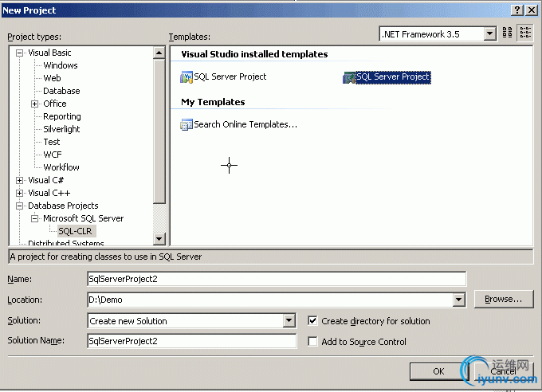Image resolution: width=542 pixels, height=392 pixels.
Task: Click the Search Online Templates text
Action: coord(245,124)
